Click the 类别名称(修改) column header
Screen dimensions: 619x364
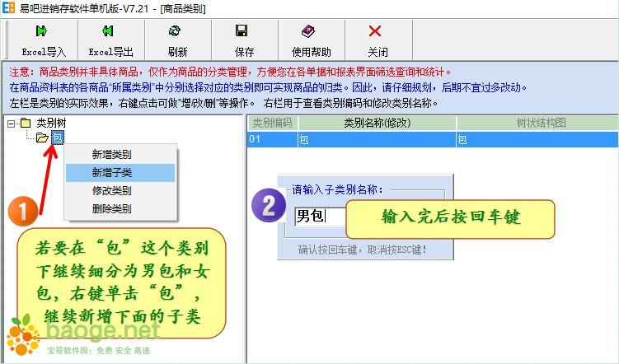coord(377,123)
